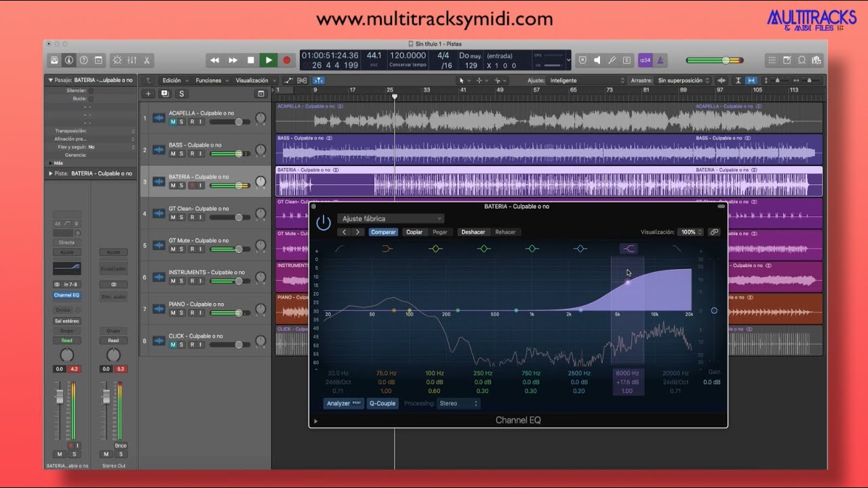The image size is (868, 488).
Task: Click the next preset arrow in Channel EQ
Action: tap(358, 232)
